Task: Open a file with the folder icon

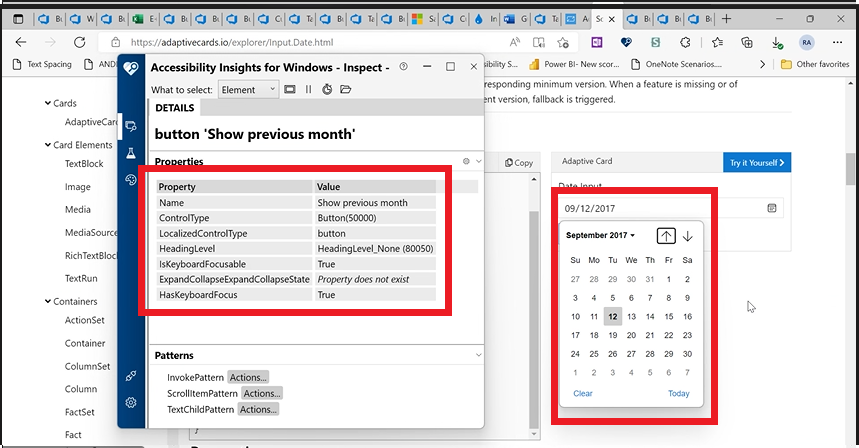Action: coord(346,89)
